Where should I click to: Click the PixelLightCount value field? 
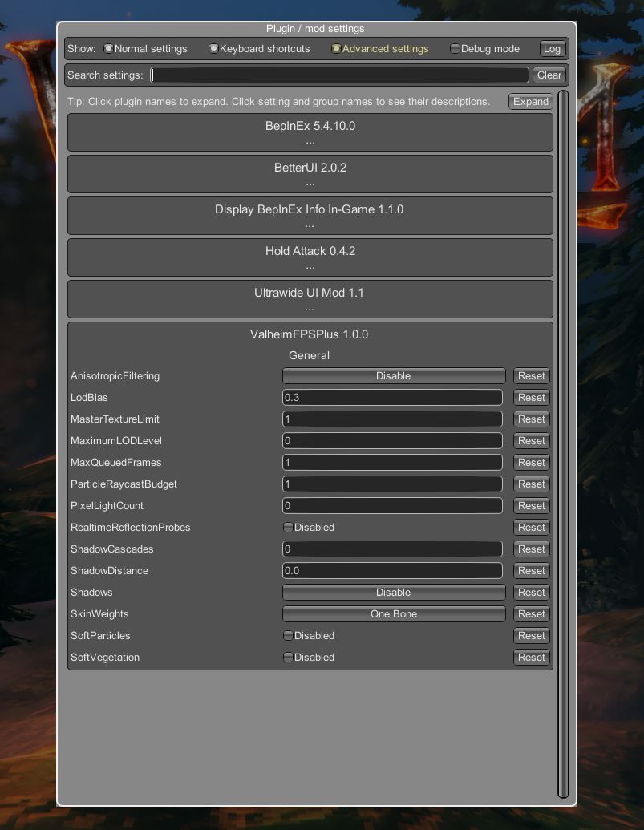(x=392, y=506)
